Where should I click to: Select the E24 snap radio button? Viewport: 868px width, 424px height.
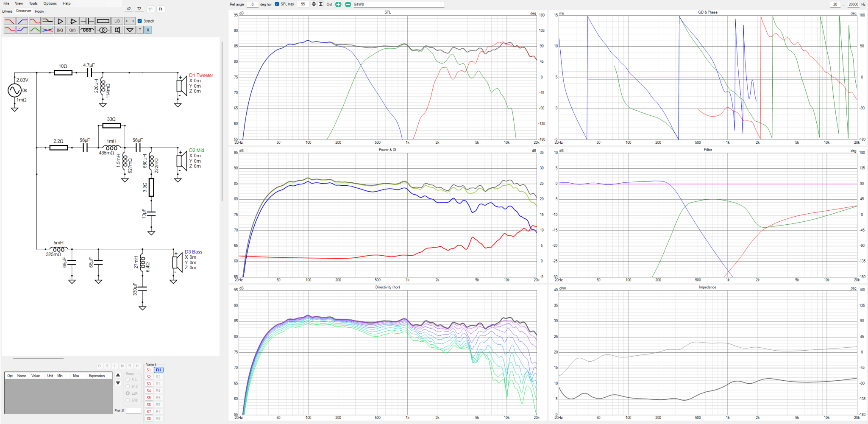coord(128,393)
